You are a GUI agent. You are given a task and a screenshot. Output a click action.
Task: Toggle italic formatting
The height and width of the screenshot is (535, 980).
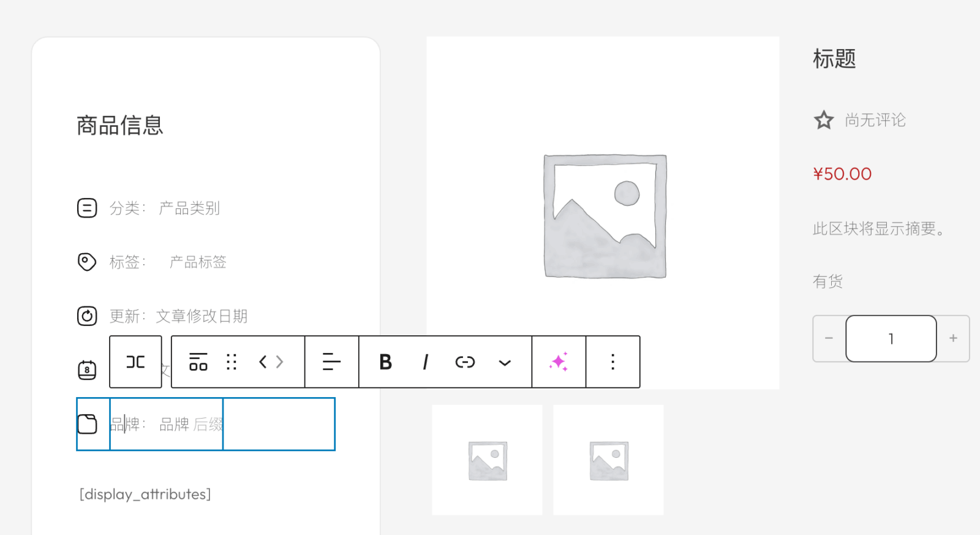coord(425,362)
